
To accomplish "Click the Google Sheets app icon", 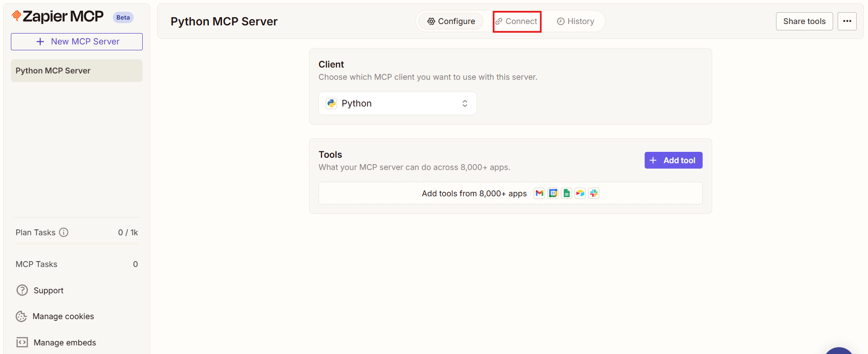I will pos(566,194).
